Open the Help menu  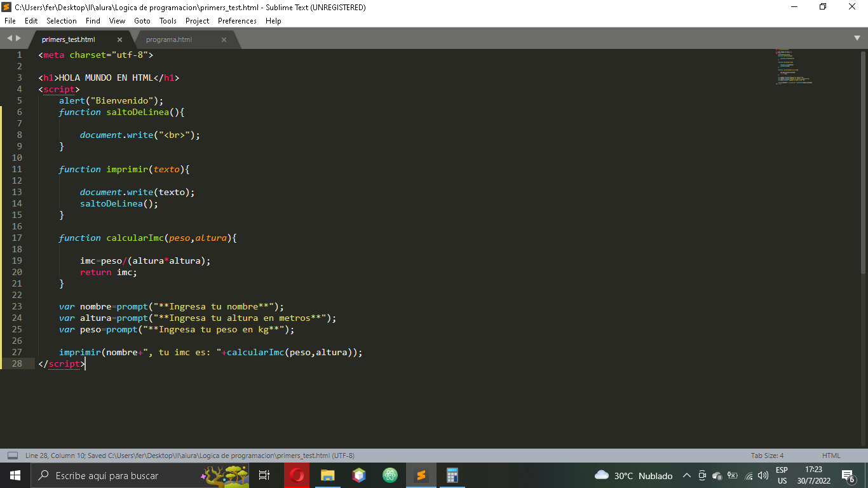(273, 21)
